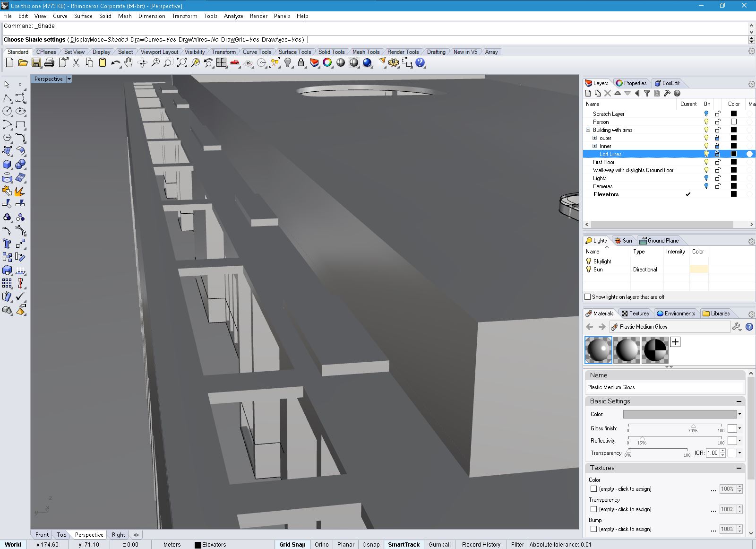Image resolution: width=756 pixels, height=549 pixels.
Task: Select the Polyline tool in left sidebar
Action: pyautogui.click(x=7, y=98)
